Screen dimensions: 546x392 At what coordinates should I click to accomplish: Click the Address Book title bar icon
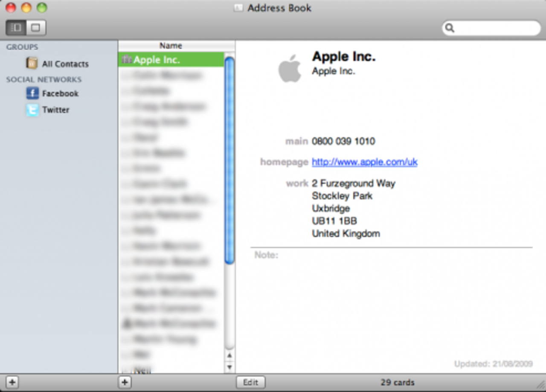click(x=239, y=8)
